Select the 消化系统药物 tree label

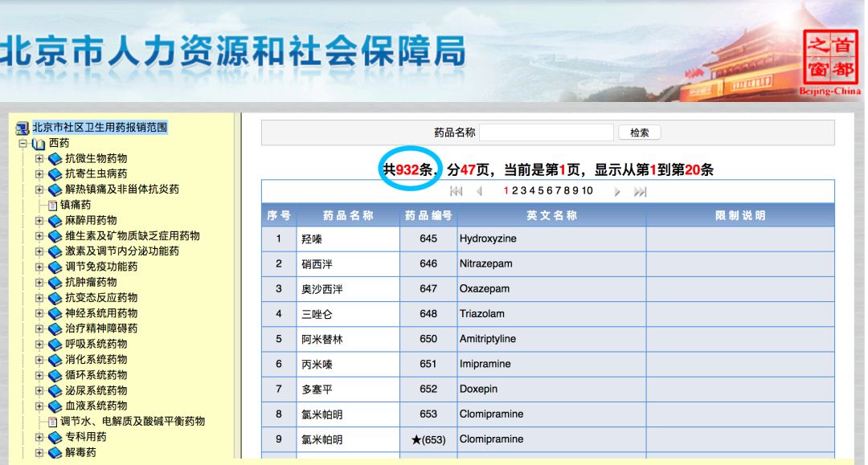coord(96,360)
